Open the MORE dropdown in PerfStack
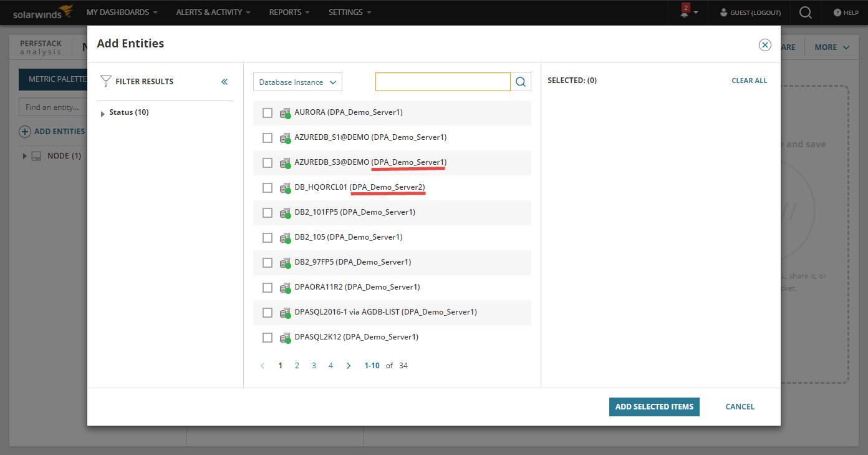The width and height of the screenshot is (868, 455). (832, 47)
